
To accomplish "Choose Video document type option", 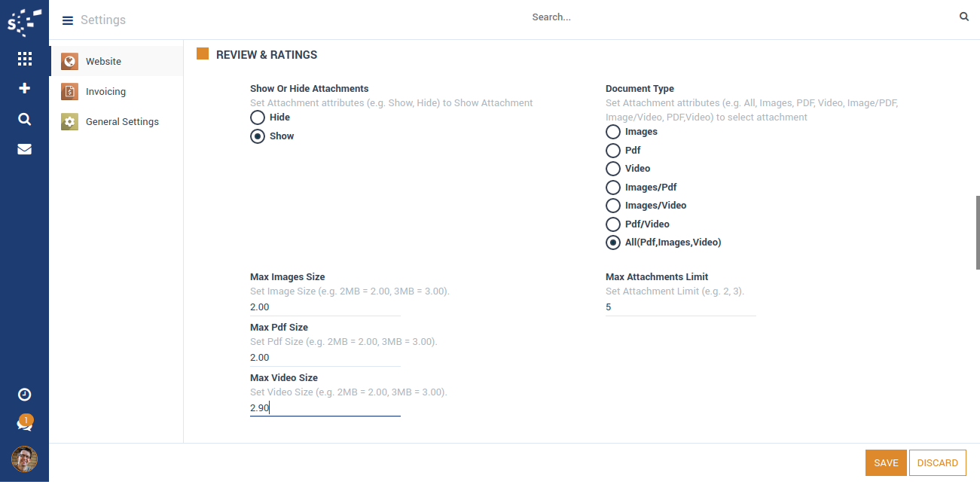I will 613,169.
